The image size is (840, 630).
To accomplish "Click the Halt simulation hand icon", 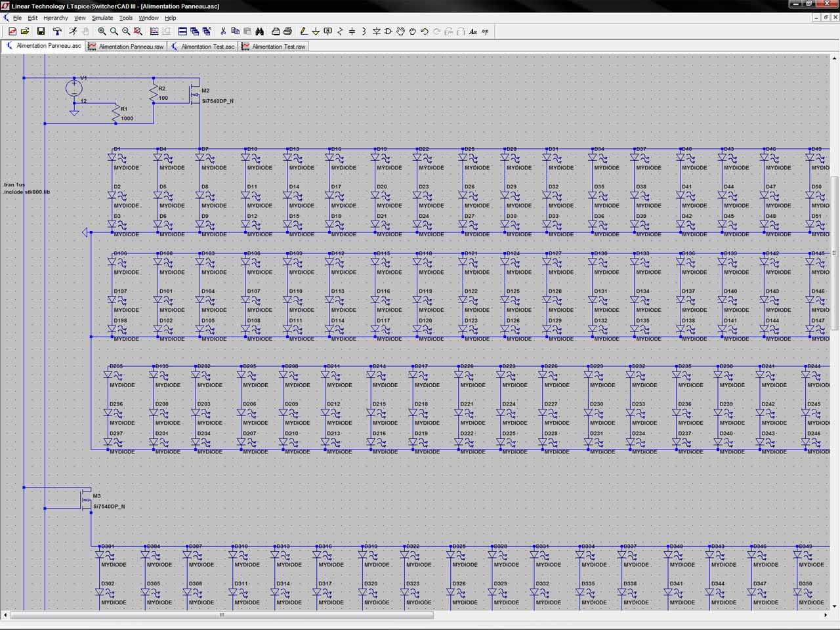I will [x=85, y=31].
